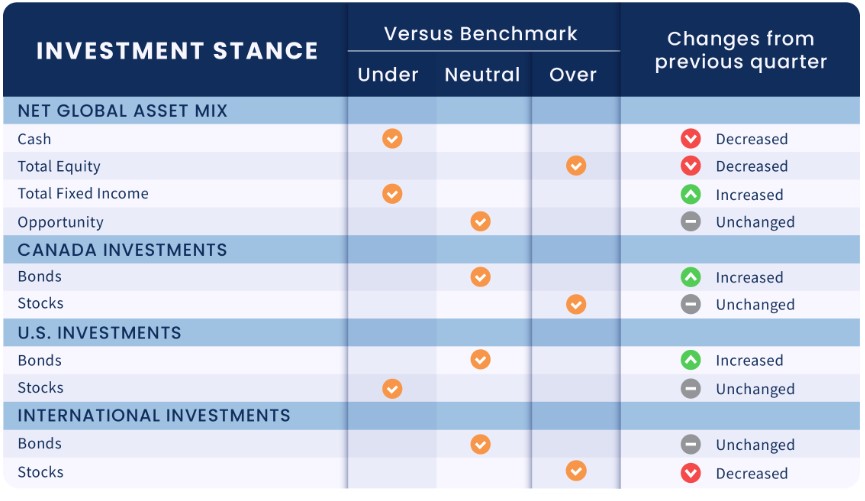Click the red Decreased icon for Cash
This screenshot has height=501, width=865.
(x=691, y=139)
